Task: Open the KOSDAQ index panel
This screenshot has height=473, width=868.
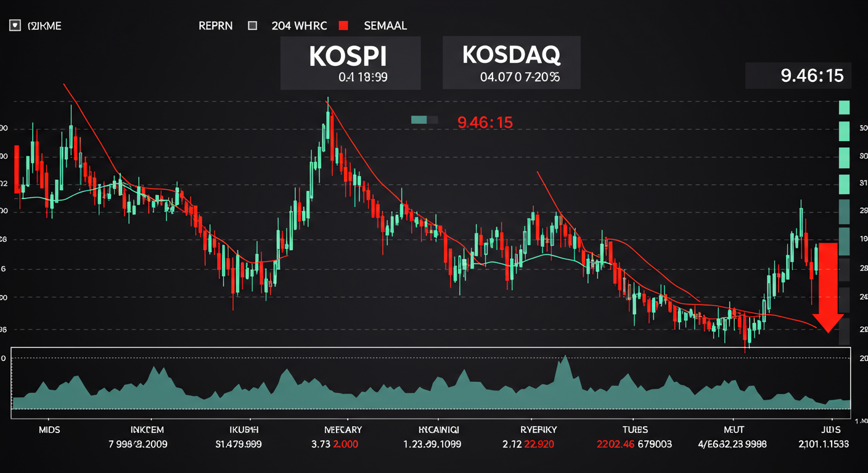Action: point(512,63)
